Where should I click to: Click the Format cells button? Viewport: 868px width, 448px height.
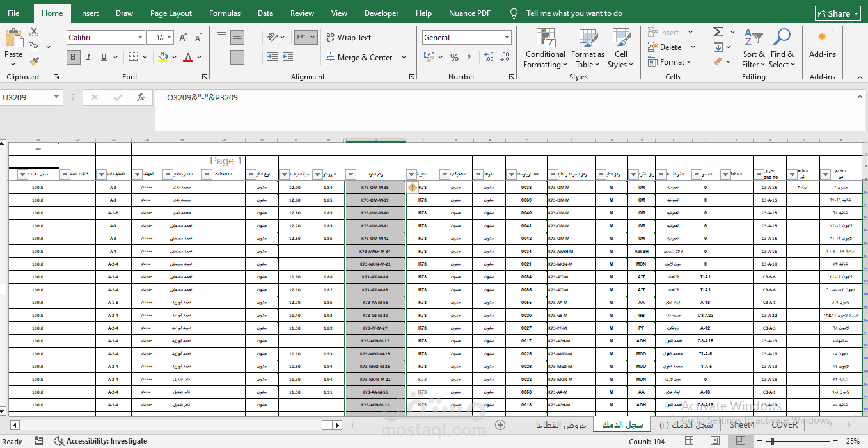click(669, 62)
